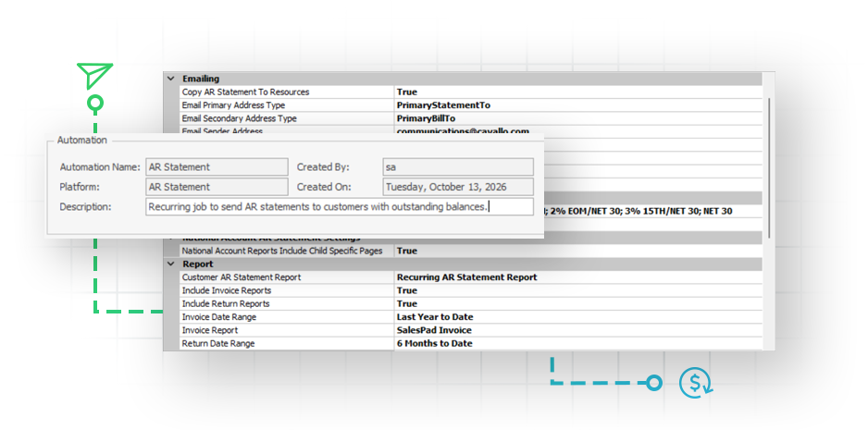
Task: Click True value for Copy AR Statement
Action: point(407,92)
